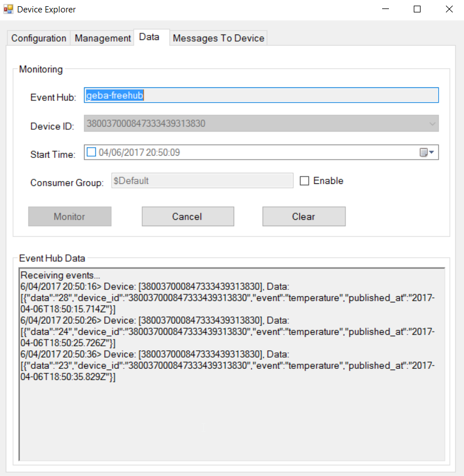Click the Device Explorer title bar icon
Screen dimensions: 464x476
[8, 10]
